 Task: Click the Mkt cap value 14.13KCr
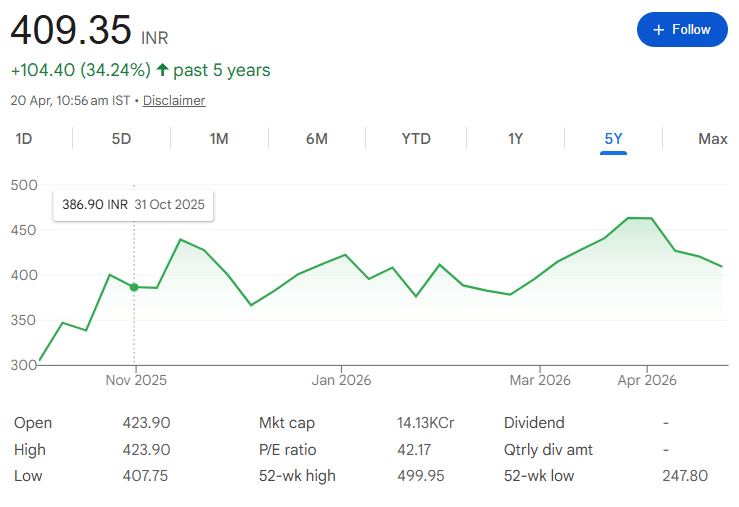coord(425,423)
